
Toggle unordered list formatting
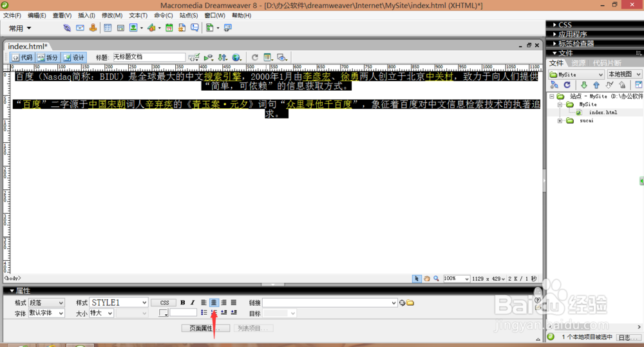click(x=204, y=313)
